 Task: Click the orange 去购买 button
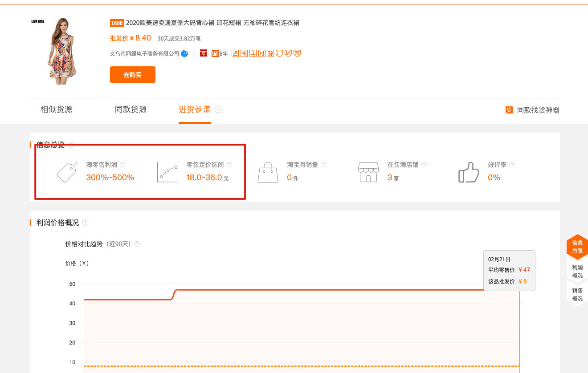point(132,74)
